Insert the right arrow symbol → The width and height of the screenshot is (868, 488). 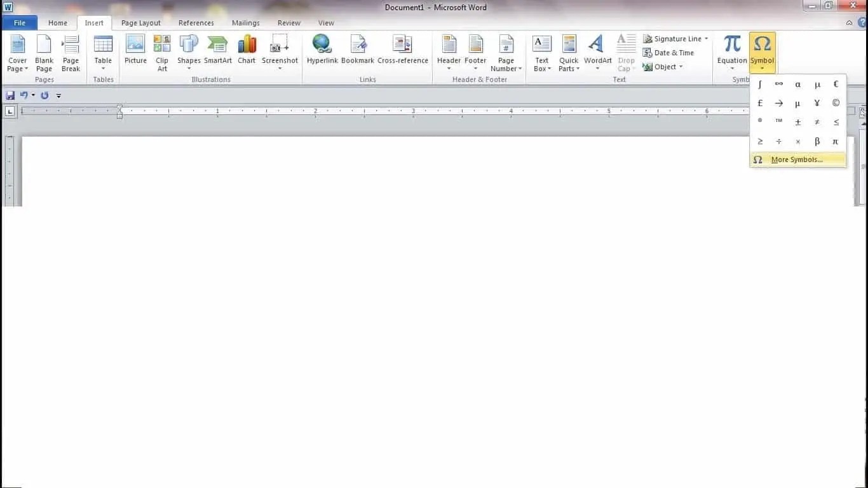coord(779,103)
